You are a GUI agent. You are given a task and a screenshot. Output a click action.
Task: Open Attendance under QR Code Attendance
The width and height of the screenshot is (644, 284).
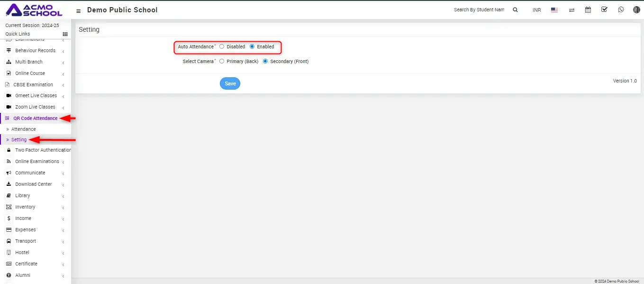click(x=24, y=129)
